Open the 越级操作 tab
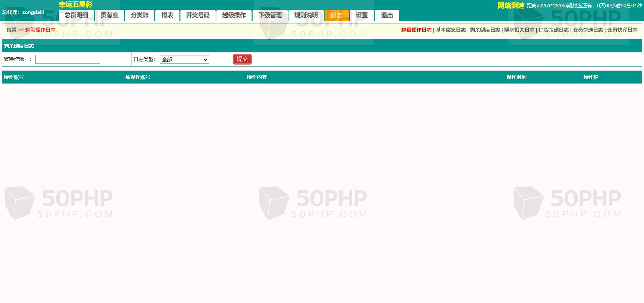This screenshot has width=644, height=303. 234,15
